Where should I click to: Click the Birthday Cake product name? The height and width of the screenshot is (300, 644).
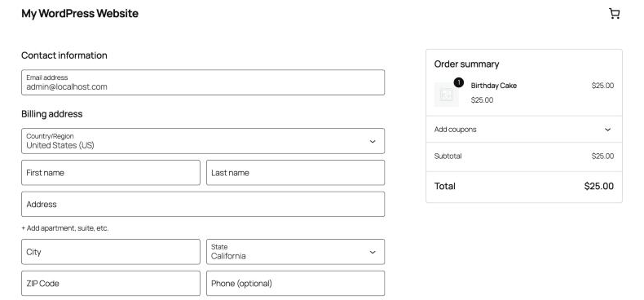(x=494, y=86)
